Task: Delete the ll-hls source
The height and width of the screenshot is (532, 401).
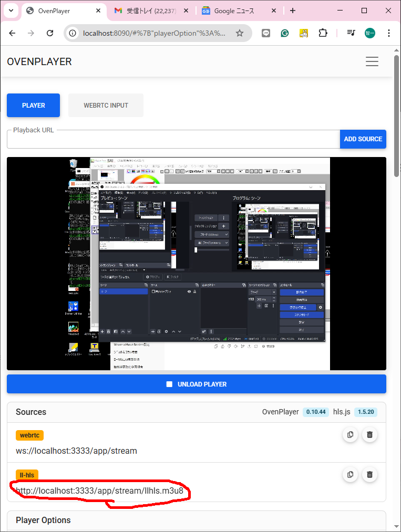Action: [x=370, y=474]
